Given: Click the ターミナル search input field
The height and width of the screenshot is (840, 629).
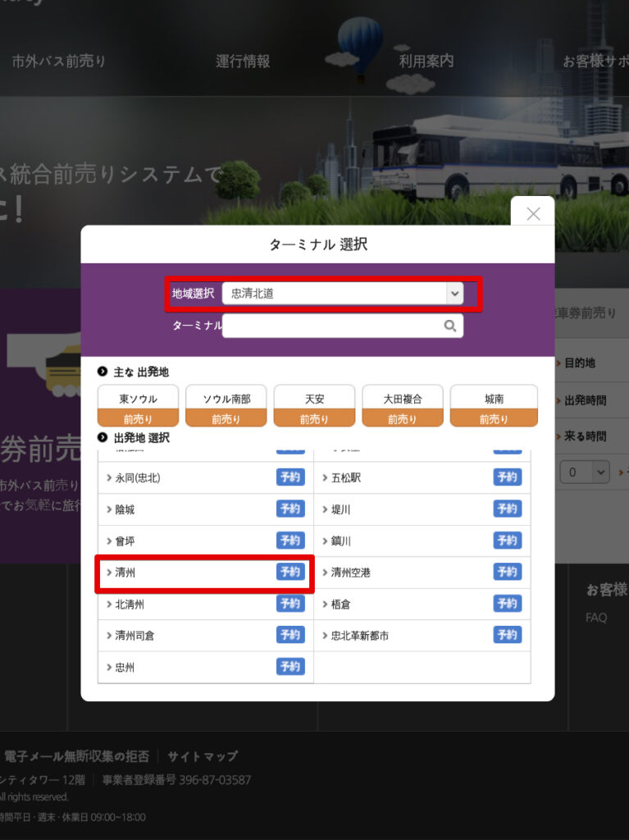Looking at the screenshot, I should [343, 326].
